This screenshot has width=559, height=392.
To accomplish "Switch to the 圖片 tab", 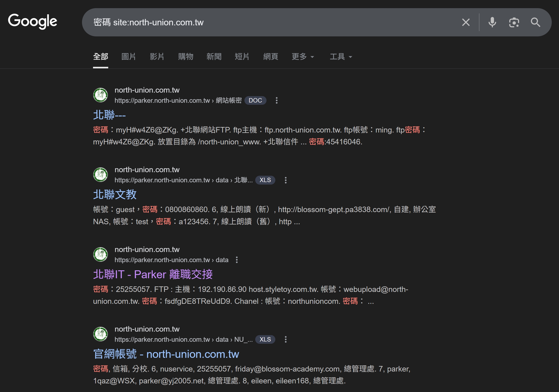I will pos(129,56).
